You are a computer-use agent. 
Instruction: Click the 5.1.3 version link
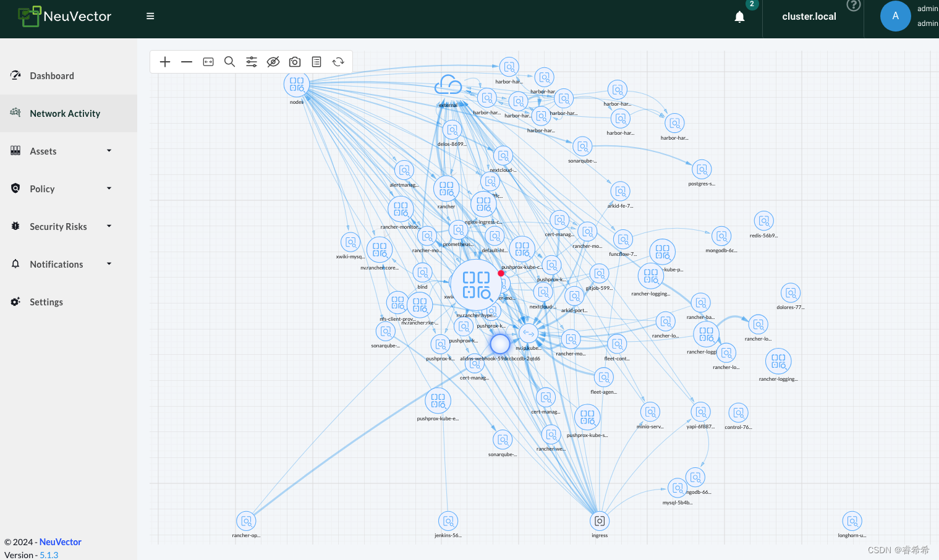point(49,555)
